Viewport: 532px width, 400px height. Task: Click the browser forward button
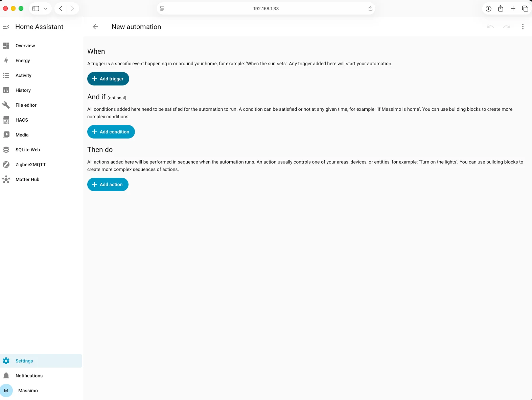point(72,8)
